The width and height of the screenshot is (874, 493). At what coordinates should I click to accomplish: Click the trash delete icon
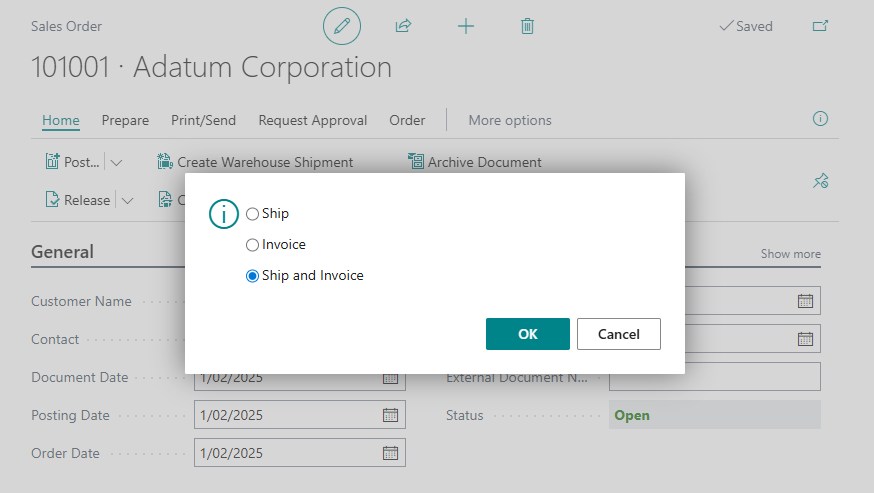[527, 26]
